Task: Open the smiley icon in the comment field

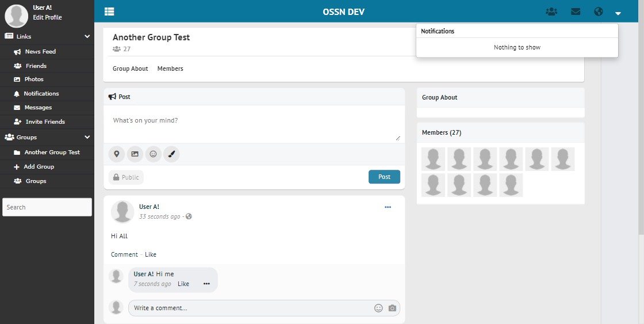Action: [378, 308]
